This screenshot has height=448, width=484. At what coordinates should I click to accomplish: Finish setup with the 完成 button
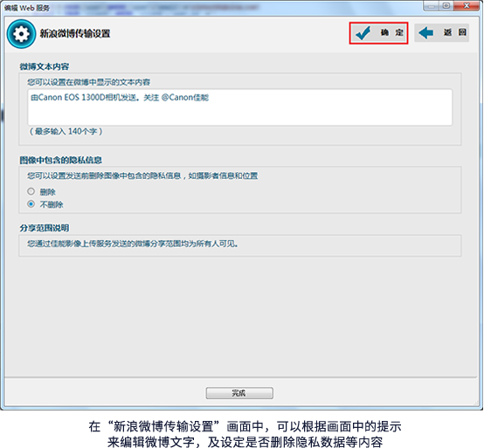239,393
